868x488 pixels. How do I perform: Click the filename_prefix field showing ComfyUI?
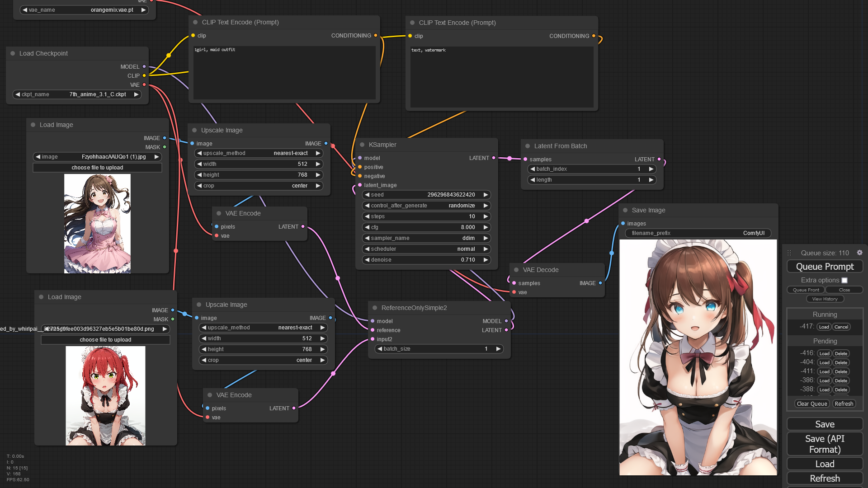tap(698, 233)
